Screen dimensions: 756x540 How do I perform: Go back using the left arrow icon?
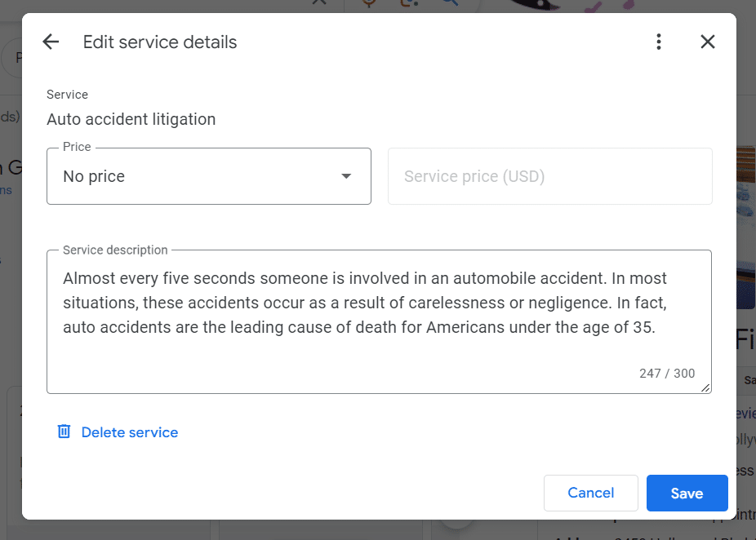[51, 42]
